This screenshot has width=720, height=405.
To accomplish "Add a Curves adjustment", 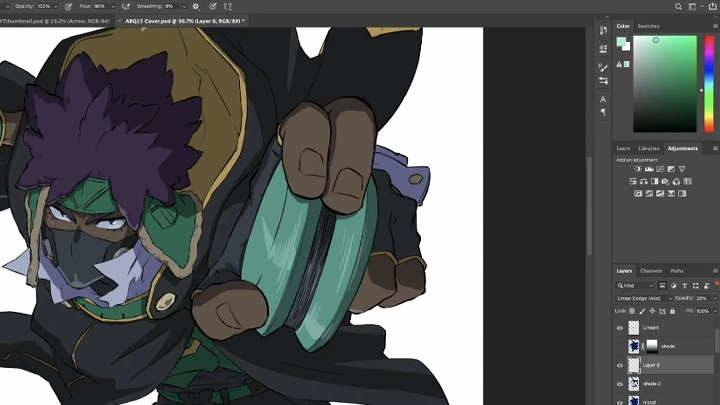I will (660, 169).
